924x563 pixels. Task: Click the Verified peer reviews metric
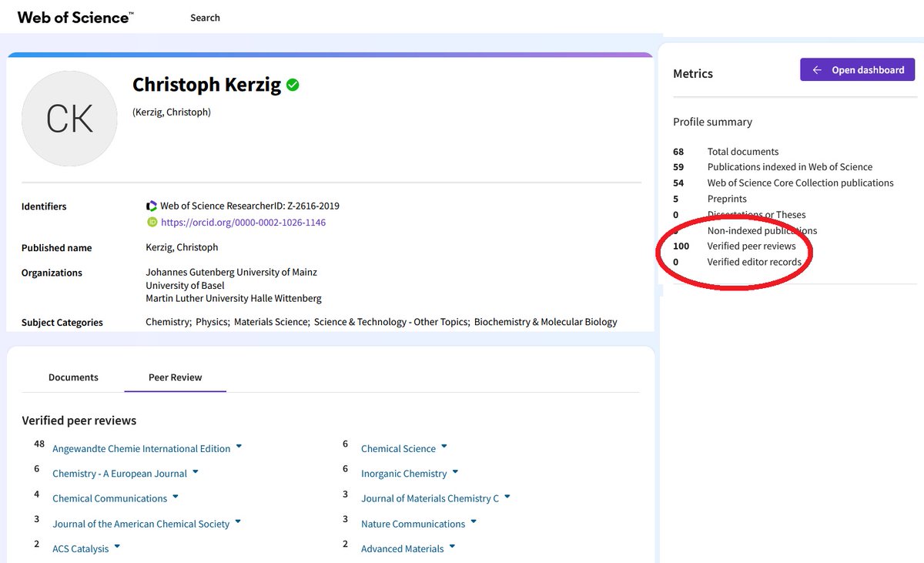click(x=752, y=246)
